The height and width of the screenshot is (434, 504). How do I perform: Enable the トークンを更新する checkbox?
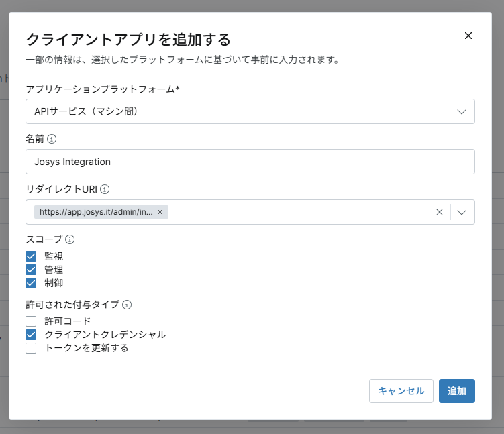[31, 348]
